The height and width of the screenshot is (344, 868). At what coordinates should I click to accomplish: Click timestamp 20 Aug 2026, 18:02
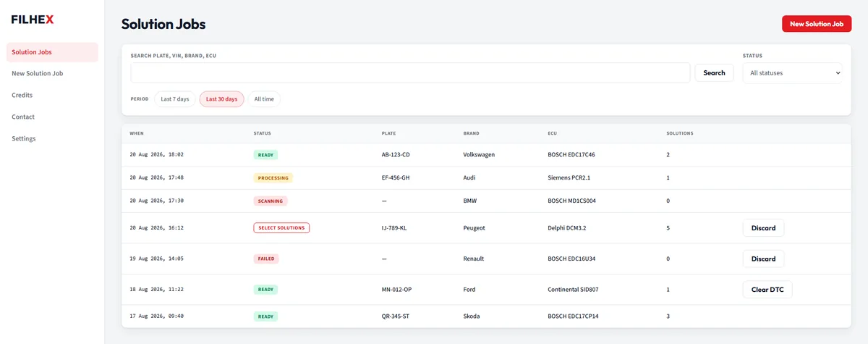pyautogui.click(x=156, y=155)
